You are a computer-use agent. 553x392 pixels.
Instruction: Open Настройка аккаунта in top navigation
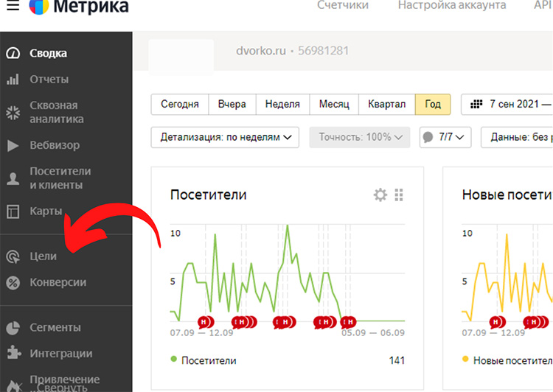pos(452,5)
